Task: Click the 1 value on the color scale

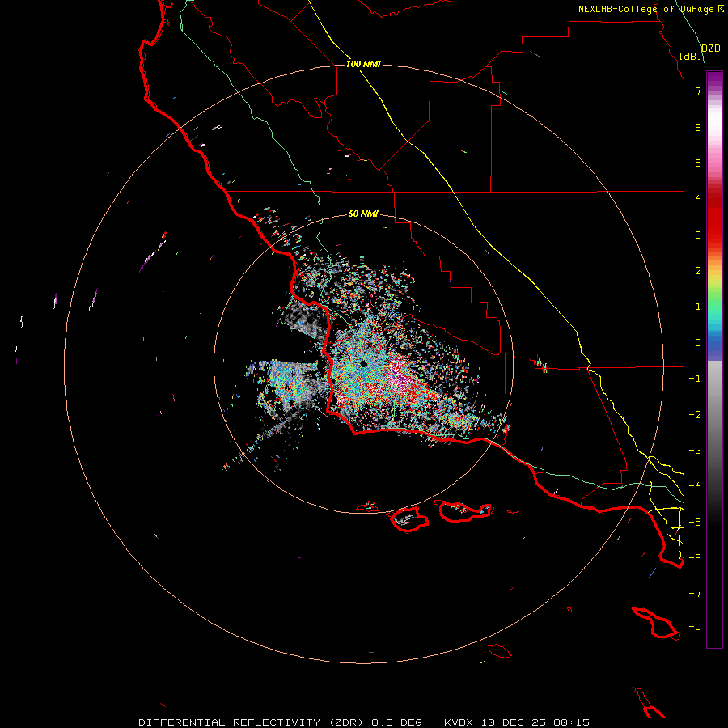Action: 698,307
